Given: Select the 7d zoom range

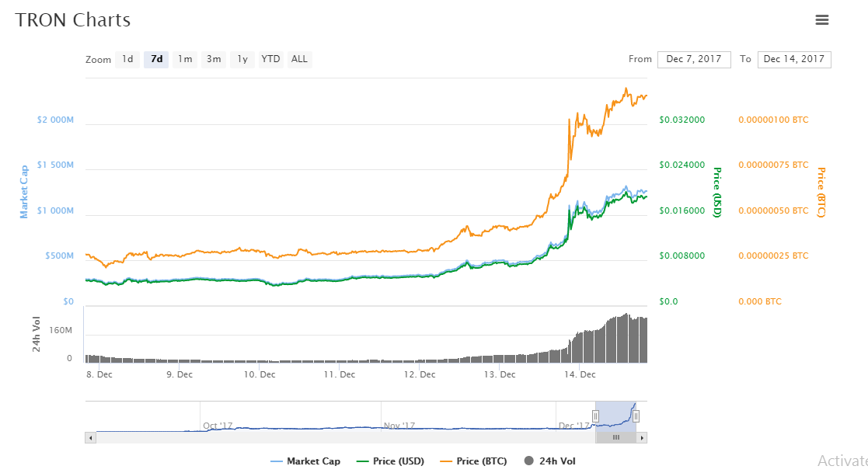Looking at the screenshot, I should [x=156, y=59].
